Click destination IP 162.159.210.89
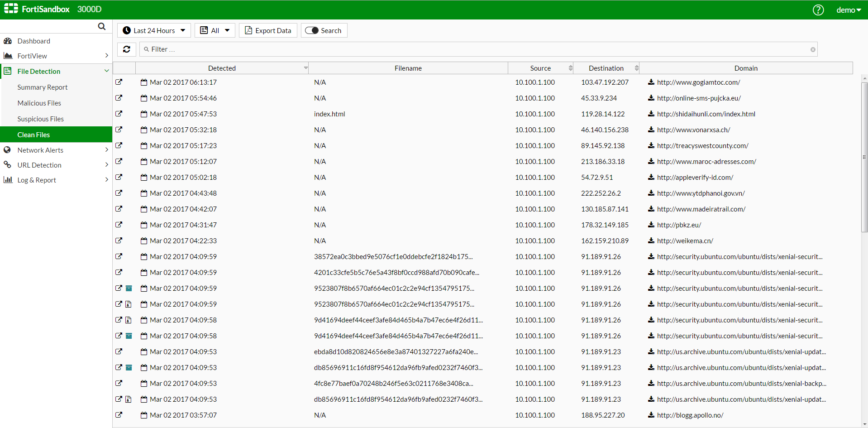This screenshot has width=868, height=428. click(605, 240)
